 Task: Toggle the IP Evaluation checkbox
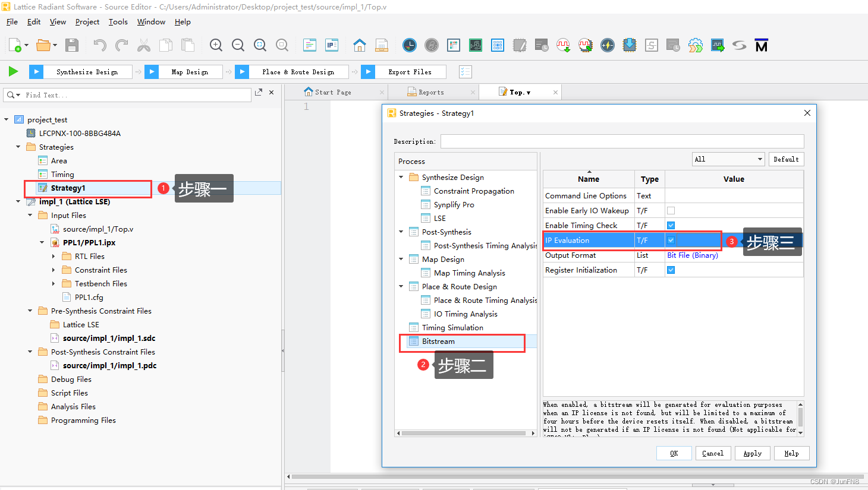[671, 240]
